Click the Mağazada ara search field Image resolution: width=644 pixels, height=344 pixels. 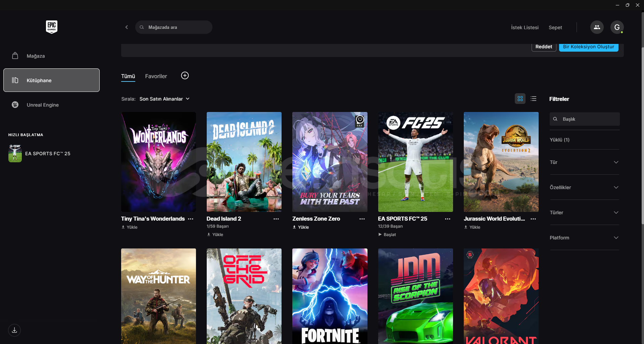pyautogui.click(x=174, y=27)
